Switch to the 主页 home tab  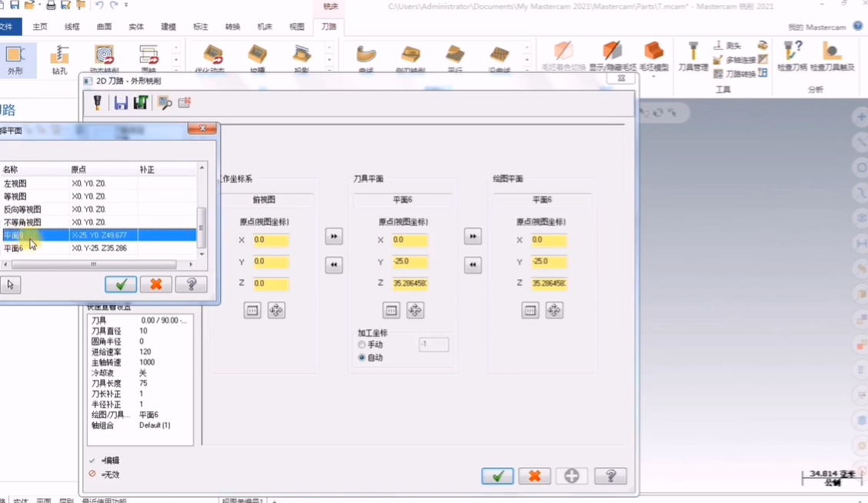40,27
